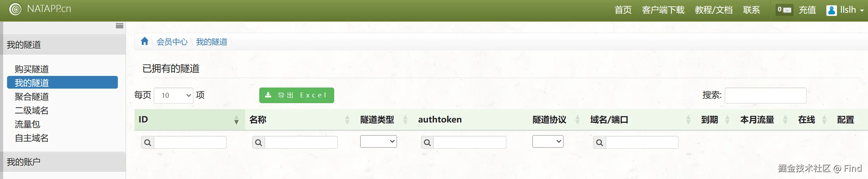Open the per-page 10 items dropdown
The height and width of the screenshot is (179, 868).
(x=174, y=95)
